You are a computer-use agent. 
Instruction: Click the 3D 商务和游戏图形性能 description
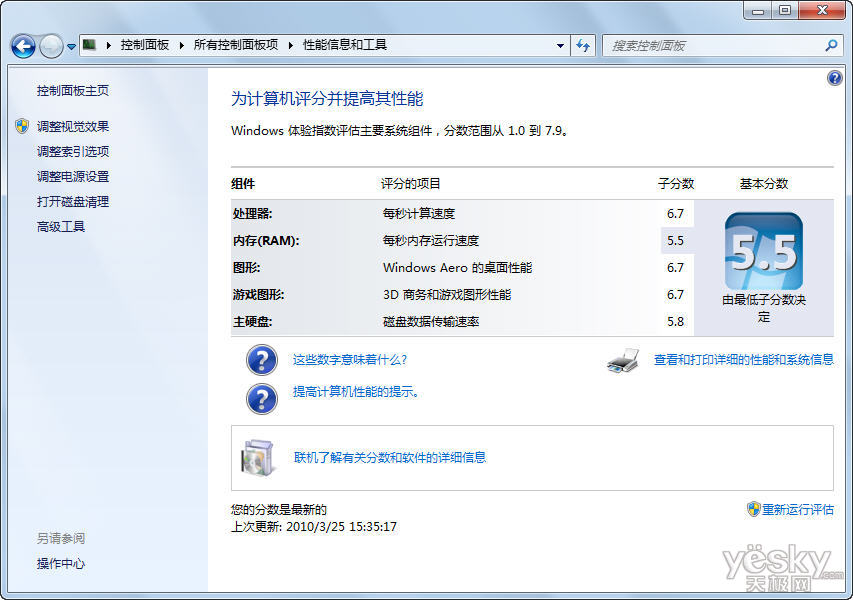coord(447,295)
